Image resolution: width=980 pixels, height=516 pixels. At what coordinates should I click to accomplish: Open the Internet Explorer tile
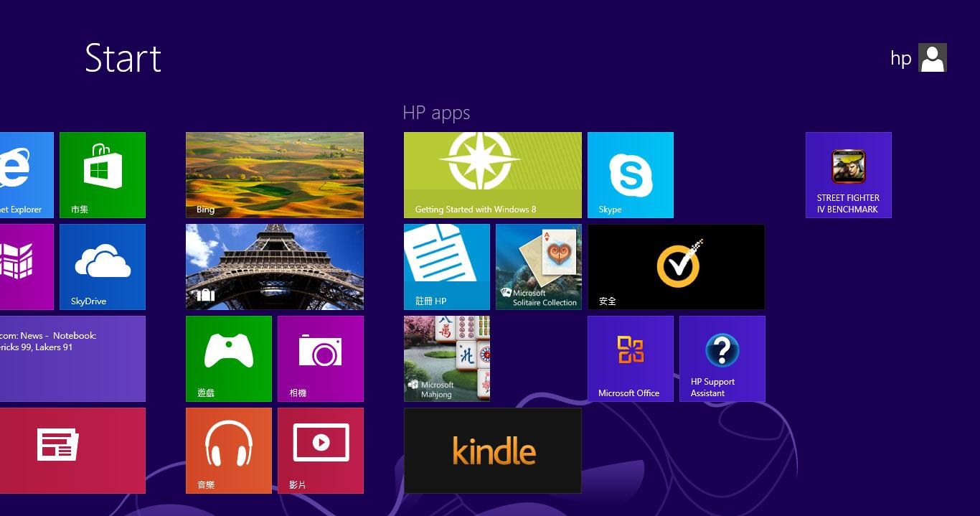[x=26, y=174]
